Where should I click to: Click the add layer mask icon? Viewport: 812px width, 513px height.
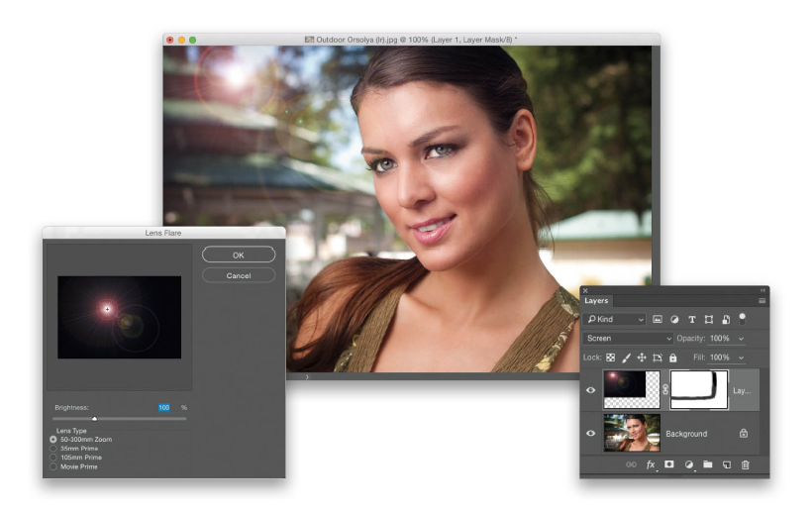[669, 464]
